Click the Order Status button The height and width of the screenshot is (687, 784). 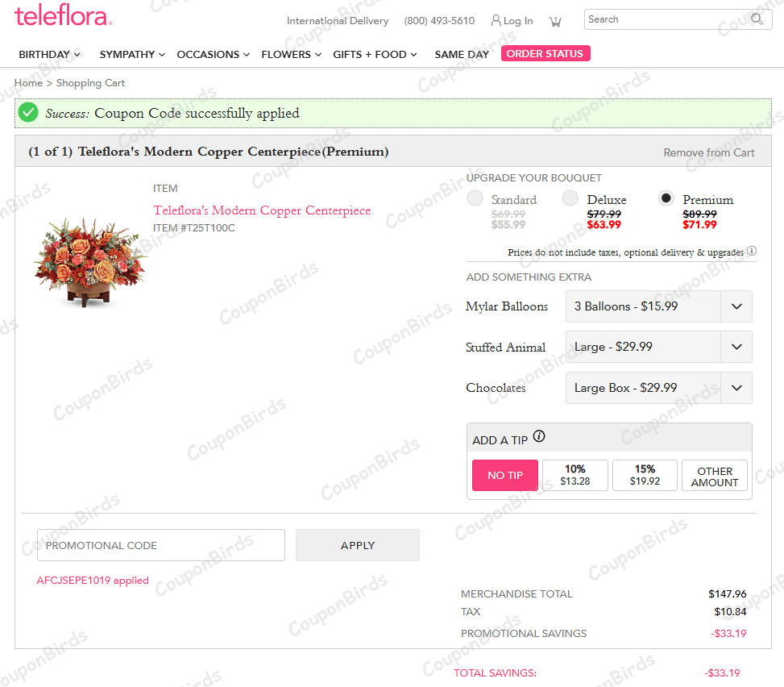(545, 53)
